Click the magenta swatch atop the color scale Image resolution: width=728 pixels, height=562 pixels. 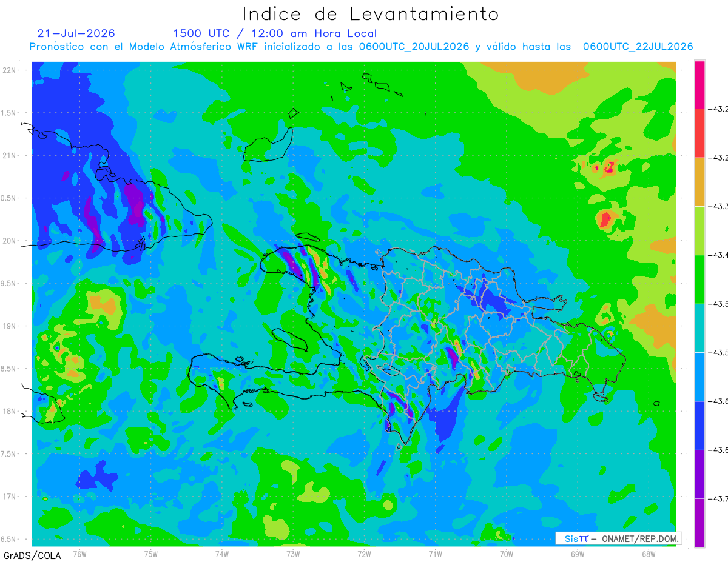coord(699,85)
